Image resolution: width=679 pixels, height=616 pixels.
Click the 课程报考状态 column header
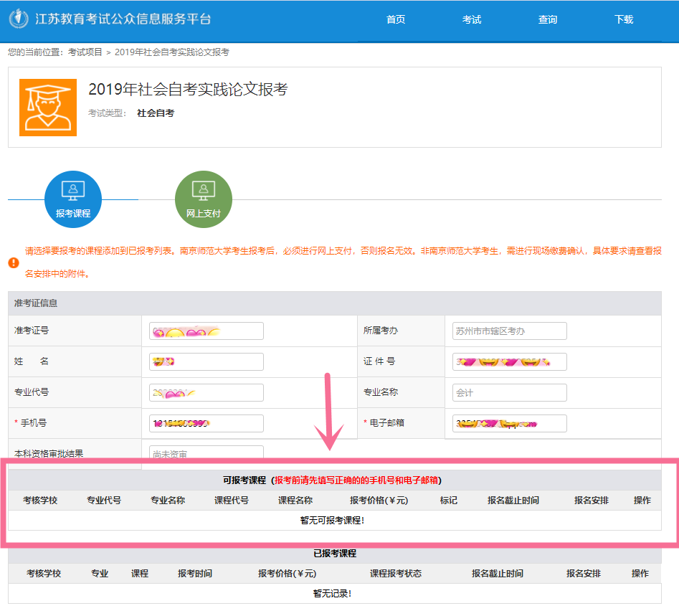[x=396, y=574]
